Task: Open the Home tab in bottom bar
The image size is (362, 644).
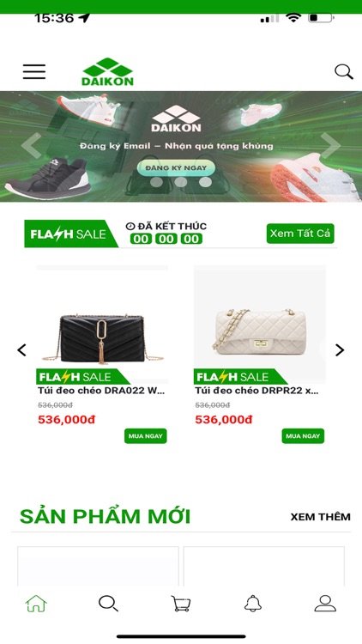Action: [36, 604]
